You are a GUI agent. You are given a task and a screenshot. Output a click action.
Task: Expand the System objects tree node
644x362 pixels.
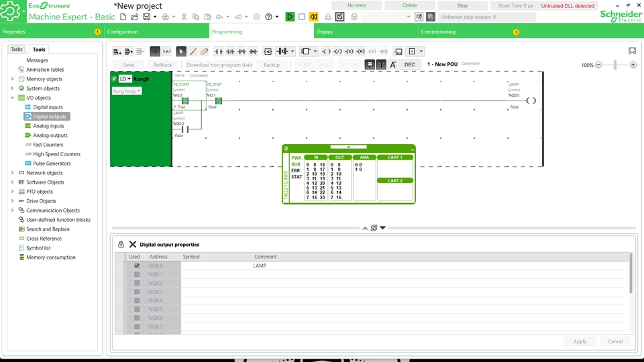(12, 88)
